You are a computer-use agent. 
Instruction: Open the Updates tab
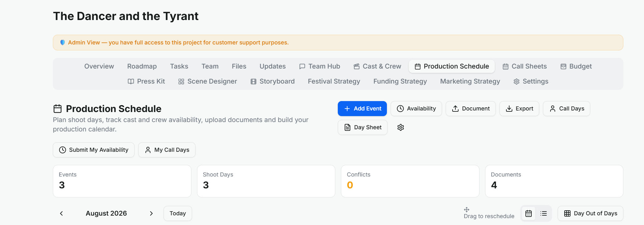coord(272,66)
